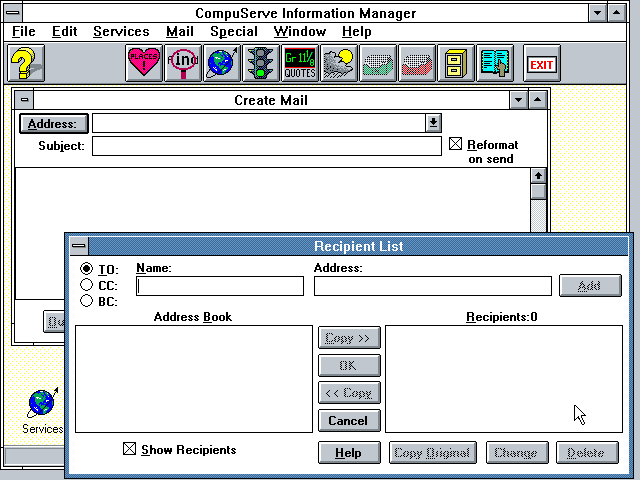The height and width of the screenshot is (480, 640).
Task: Open the Help menu in menu bar
Action: 357,31
